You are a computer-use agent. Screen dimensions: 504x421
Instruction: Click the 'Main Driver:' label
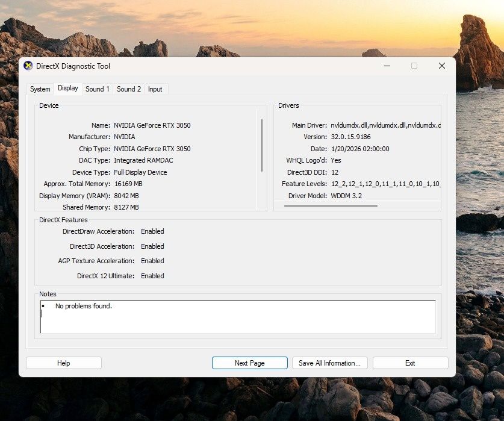tap(310, 125)
